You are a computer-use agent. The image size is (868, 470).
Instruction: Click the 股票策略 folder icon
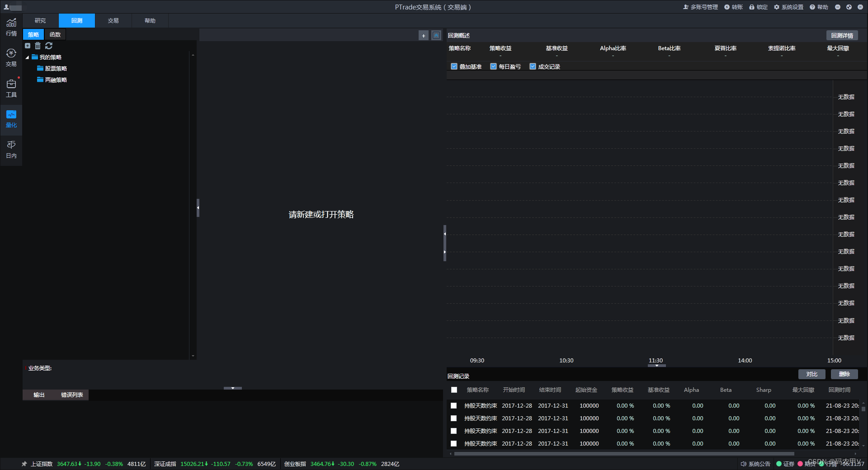click(x=40, y=68)
